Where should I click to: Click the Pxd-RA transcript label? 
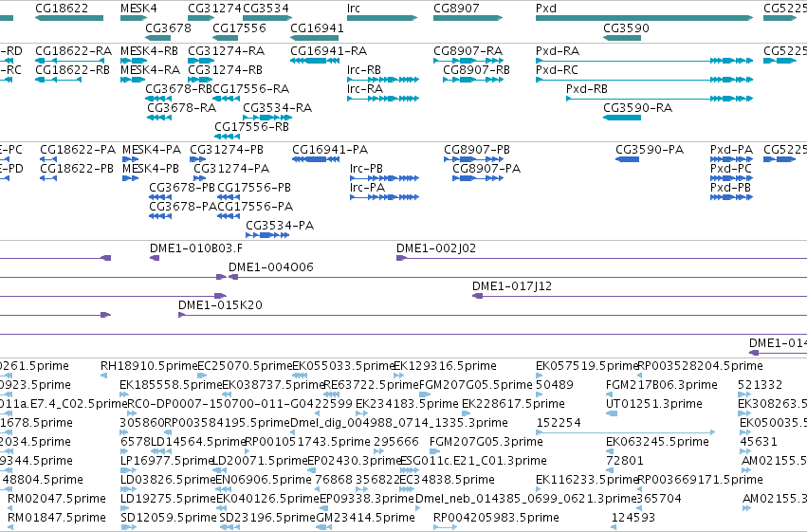click(x=558, y=51)
